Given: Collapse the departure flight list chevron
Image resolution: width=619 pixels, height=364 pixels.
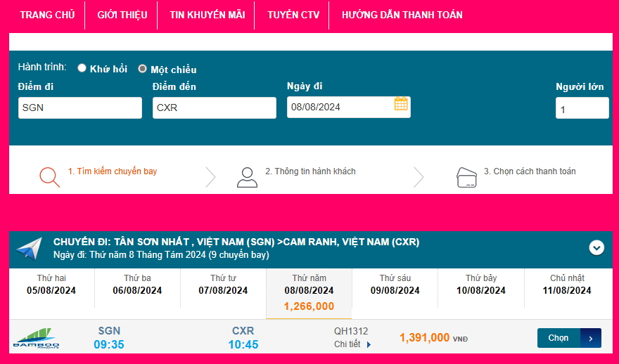Looking at the screenshot, I should click(x=596, y=247).
